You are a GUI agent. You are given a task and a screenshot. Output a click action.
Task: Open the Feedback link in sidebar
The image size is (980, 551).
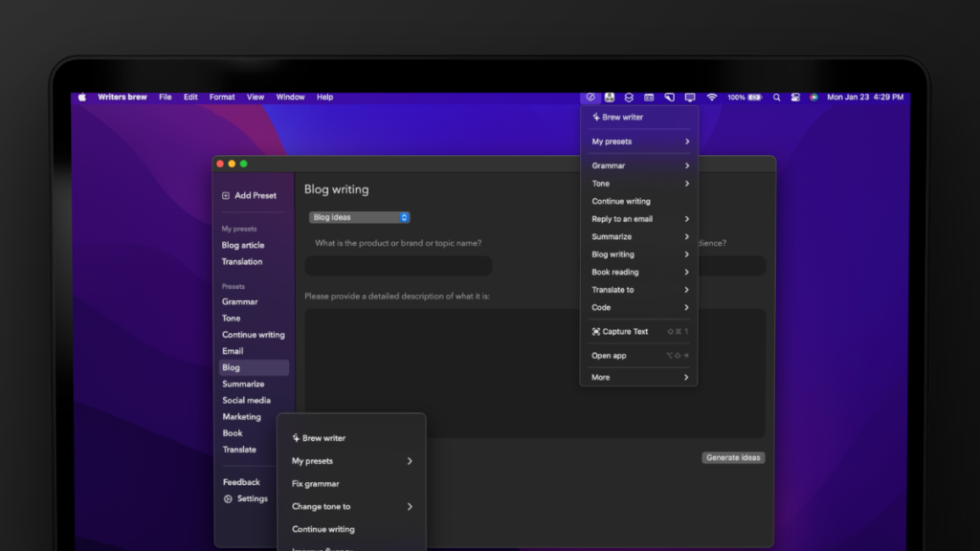click(241, 482)
